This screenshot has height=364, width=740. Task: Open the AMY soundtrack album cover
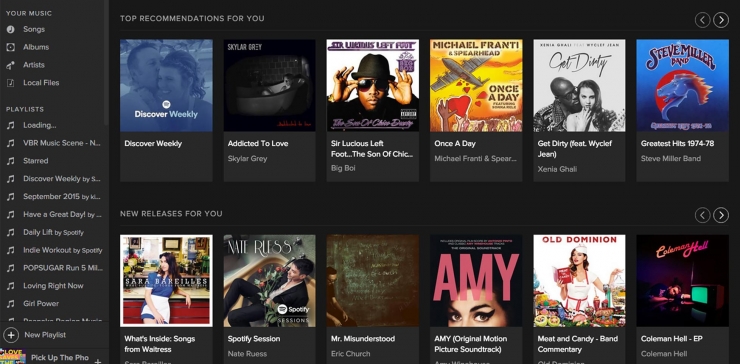[x=476, y=280]
